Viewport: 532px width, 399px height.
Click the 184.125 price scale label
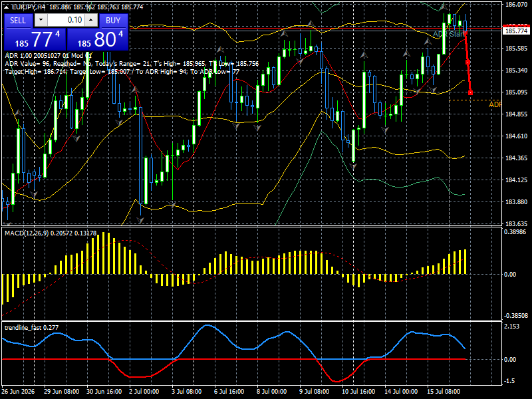(517, 180)
